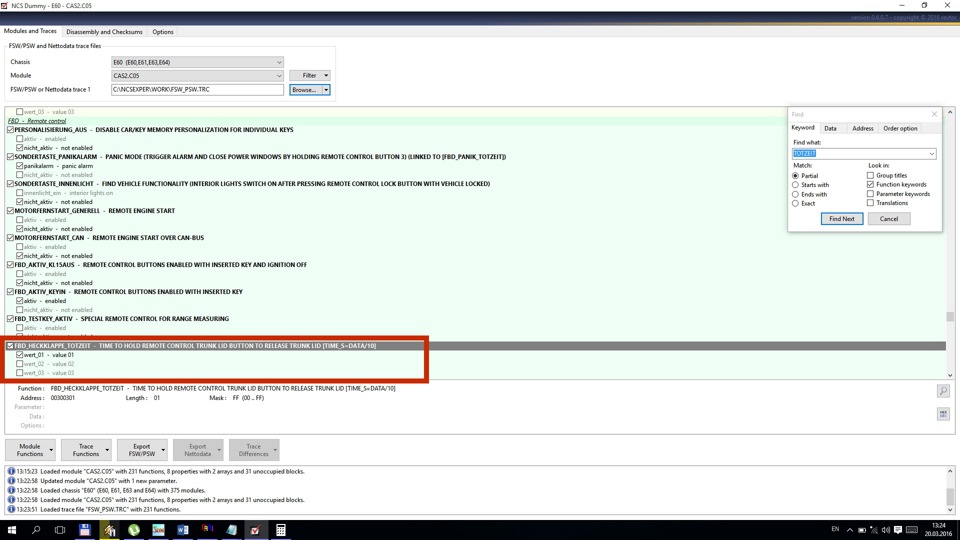The height and width of the screenshot is (540, 960).
Task: Open Trace Functions dropdown arrow
Action: [107, 450]
